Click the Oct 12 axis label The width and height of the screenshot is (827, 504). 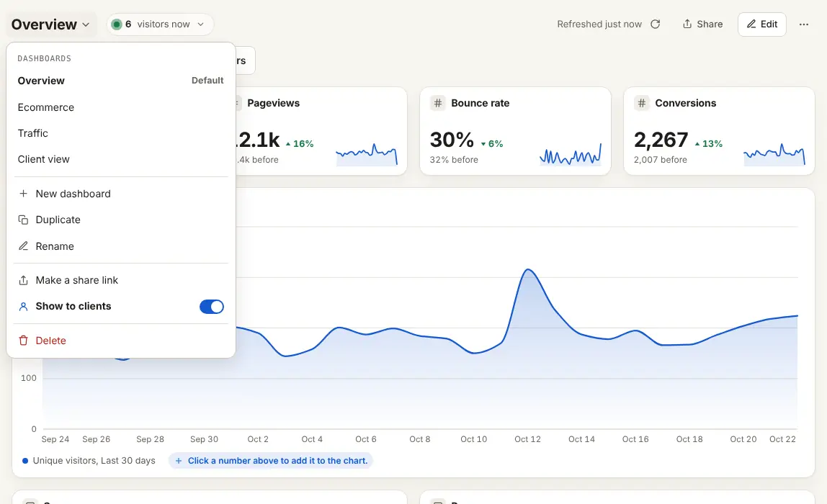point(527,439)
